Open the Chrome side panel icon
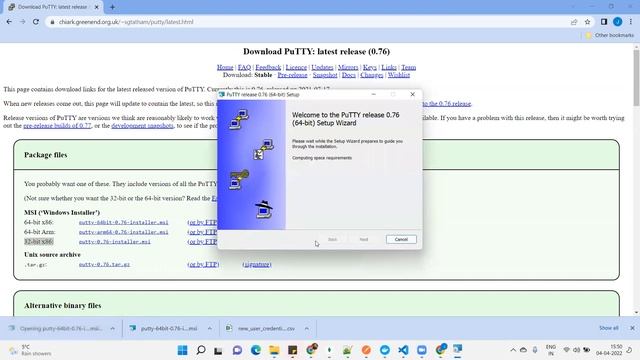Image resolution: width=640 pixels, height=360 pixels. pos(604,22)
